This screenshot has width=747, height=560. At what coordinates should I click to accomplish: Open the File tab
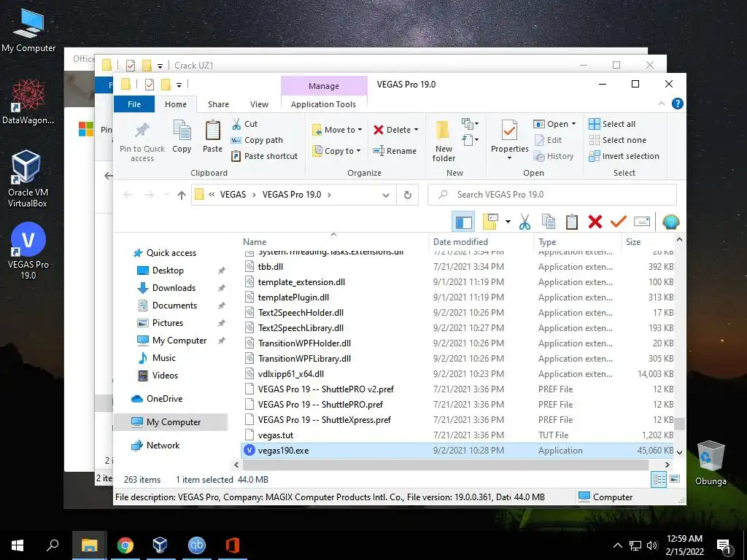(x=134, y=104)
